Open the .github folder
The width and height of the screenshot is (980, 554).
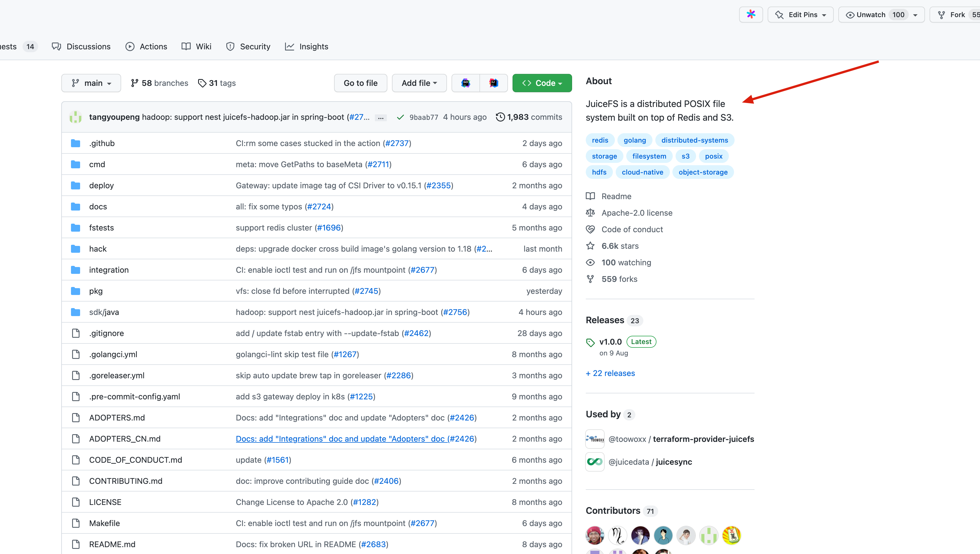pyautogui.click(x=101, y=143)
